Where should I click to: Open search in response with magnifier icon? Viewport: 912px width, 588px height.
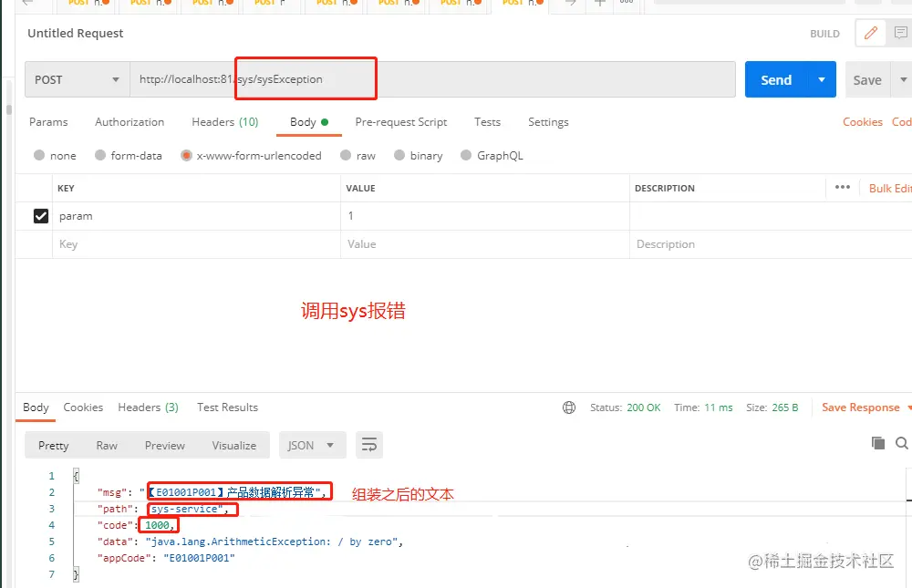(902, 443)
